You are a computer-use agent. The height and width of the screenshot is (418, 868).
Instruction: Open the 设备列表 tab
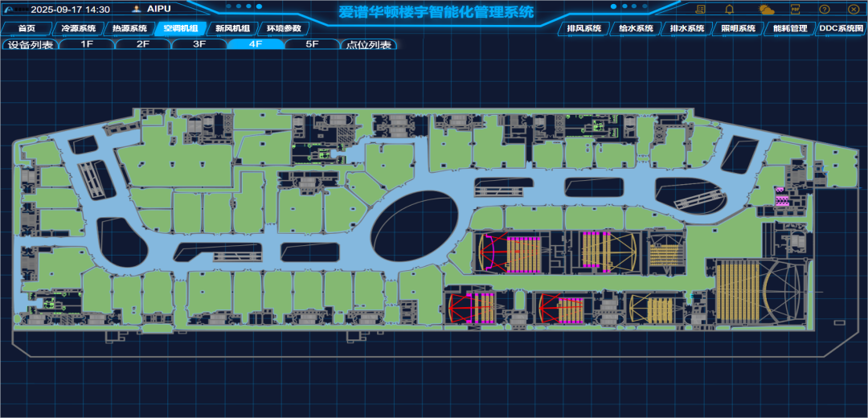tap(31, 44)
